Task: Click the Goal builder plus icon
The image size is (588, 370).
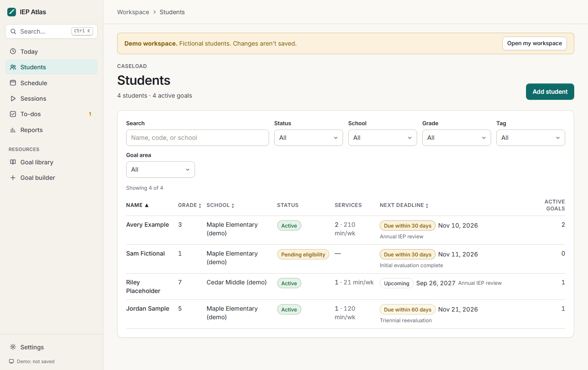Action: (13, 178)
